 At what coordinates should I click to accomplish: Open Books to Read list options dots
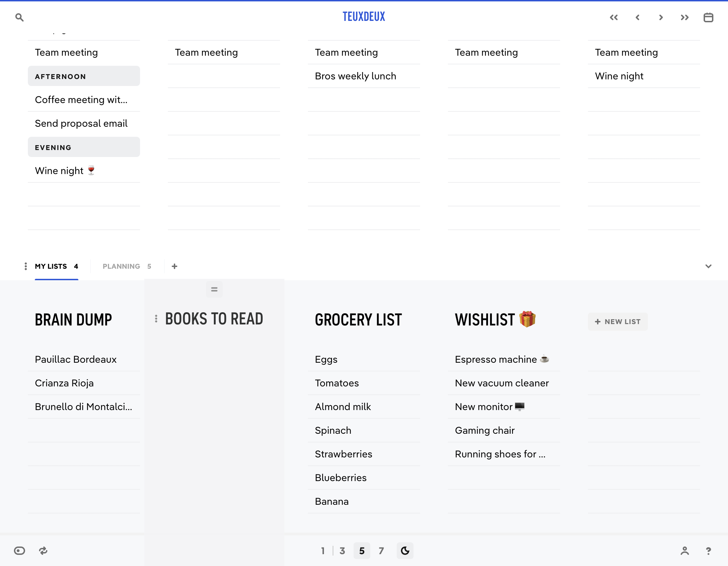[x=156, y=319]
